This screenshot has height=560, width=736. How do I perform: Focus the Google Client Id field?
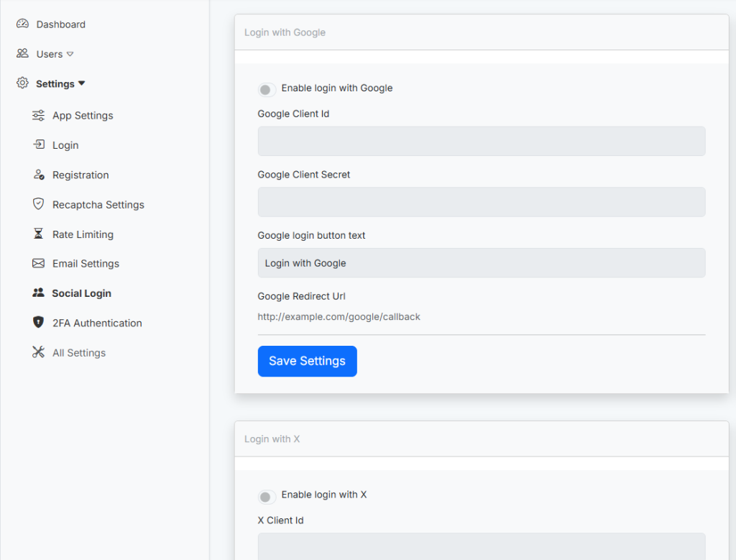click(x=481, y=141)
